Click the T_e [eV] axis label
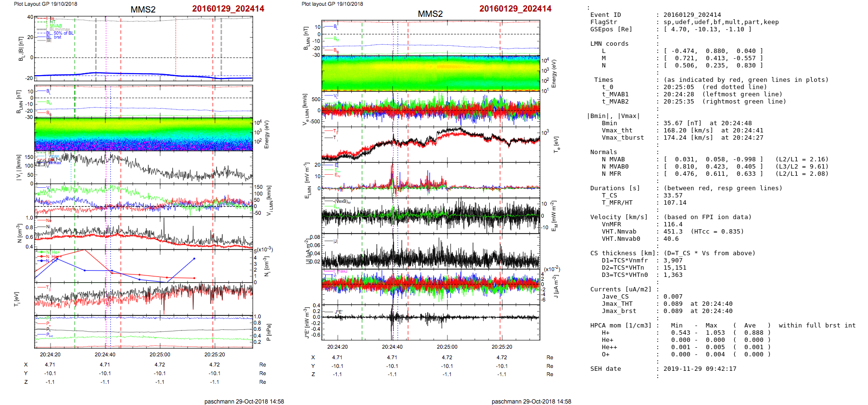 pos(556,144)
